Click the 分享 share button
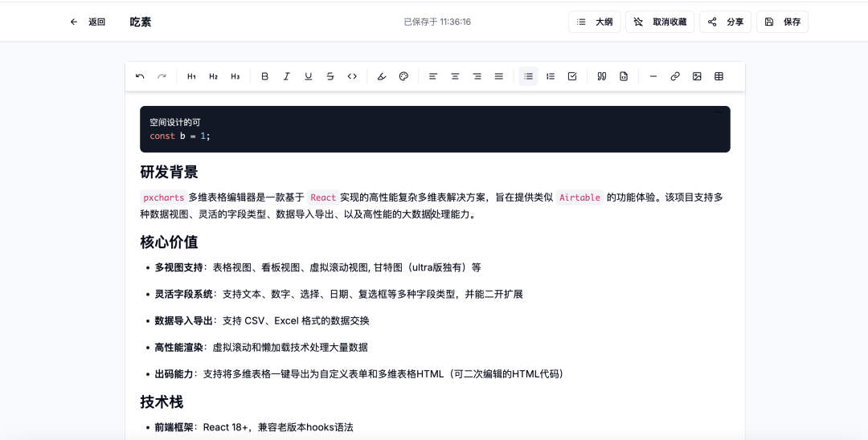The image size is (868, 440). click(x=725, y=22)
